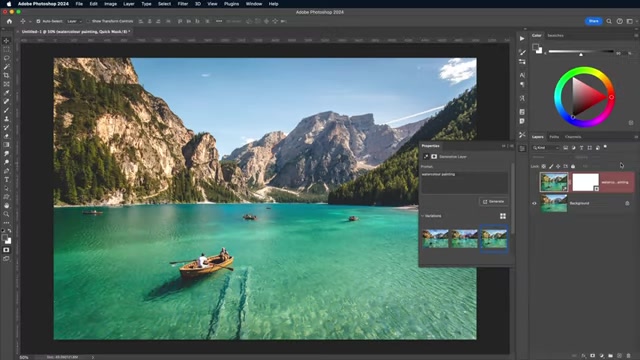Adjust the Color panel brightness slider

(581, 52)
